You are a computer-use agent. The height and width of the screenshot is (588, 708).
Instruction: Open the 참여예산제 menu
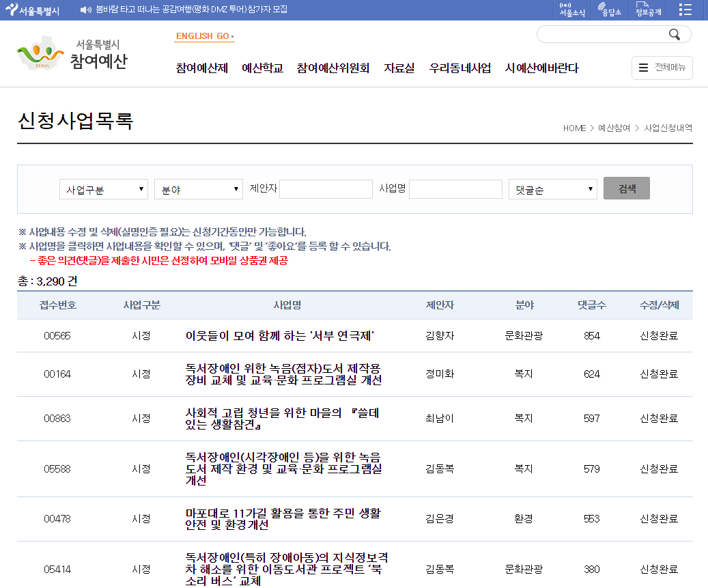(202, 68)
